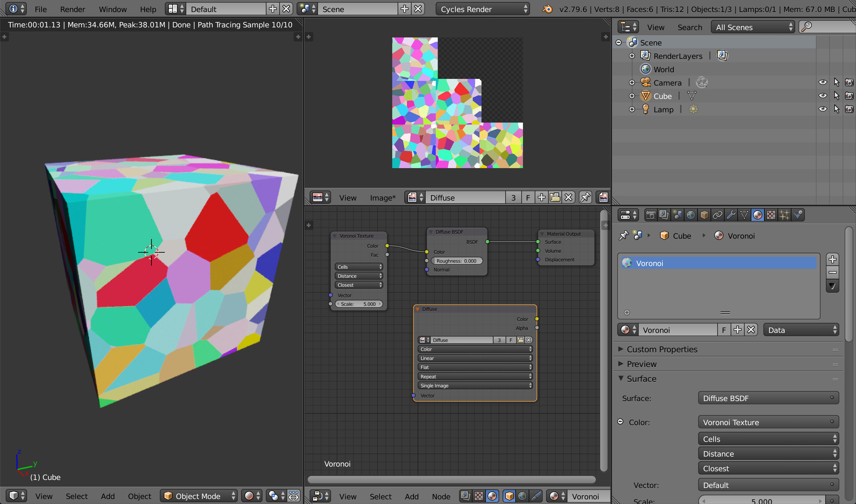Image resolution: width=856 pixels, height=504 pixels.
Task: Open the Particles properties tab
Action: [x=784, y=215]
